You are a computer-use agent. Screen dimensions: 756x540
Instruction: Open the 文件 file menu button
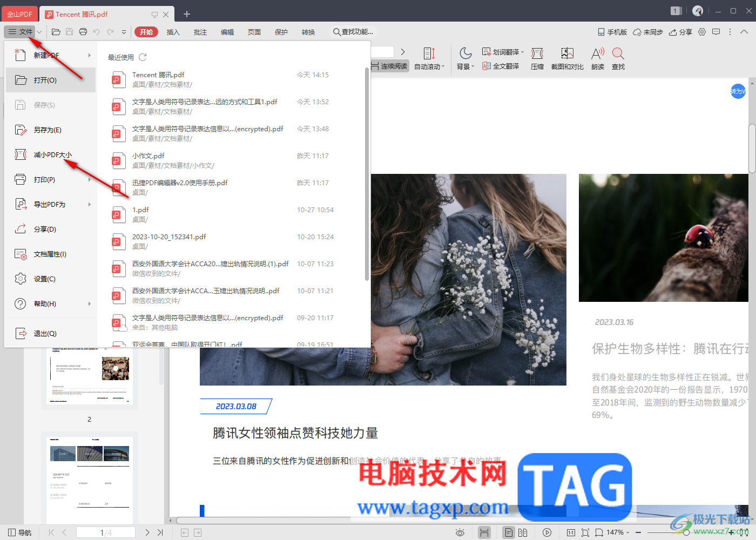[x=20, y=32]
